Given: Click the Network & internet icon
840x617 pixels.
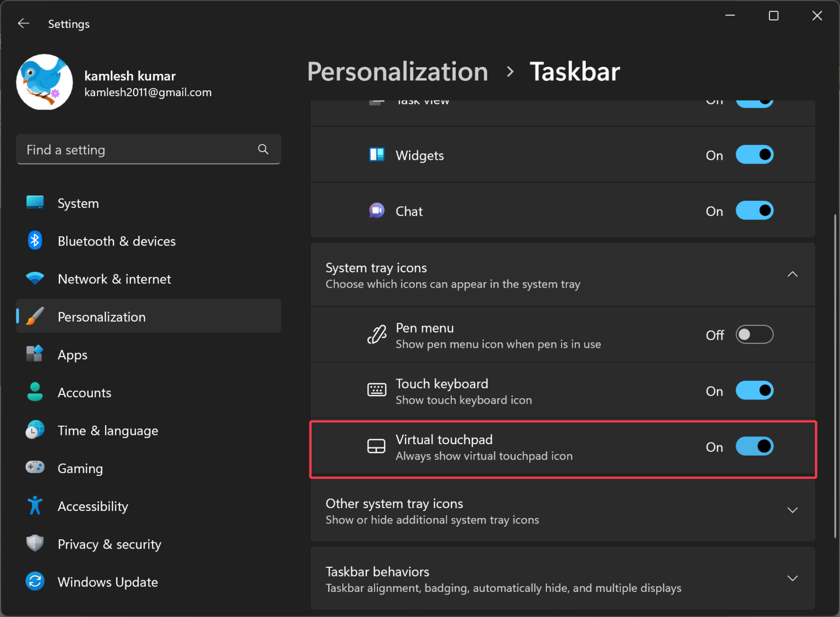Looking at the screenshot, I should 34,278.
